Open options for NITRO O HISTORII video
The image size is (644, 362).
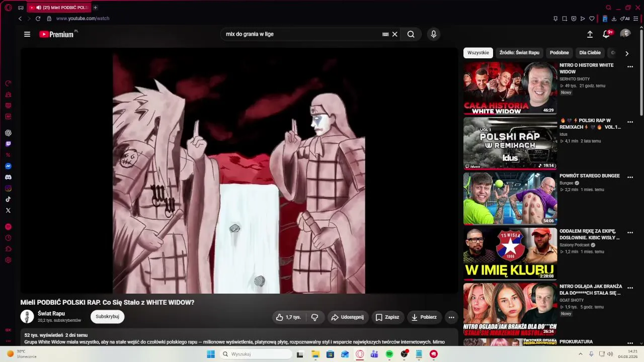[630, 66]
